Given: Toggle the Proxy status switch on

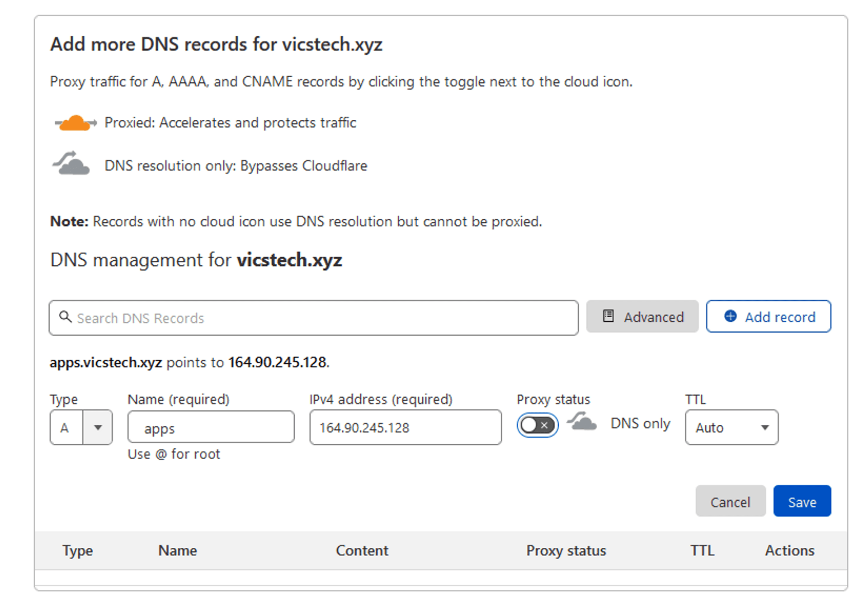Looking at the screenshot, I should tap(537, 425).
